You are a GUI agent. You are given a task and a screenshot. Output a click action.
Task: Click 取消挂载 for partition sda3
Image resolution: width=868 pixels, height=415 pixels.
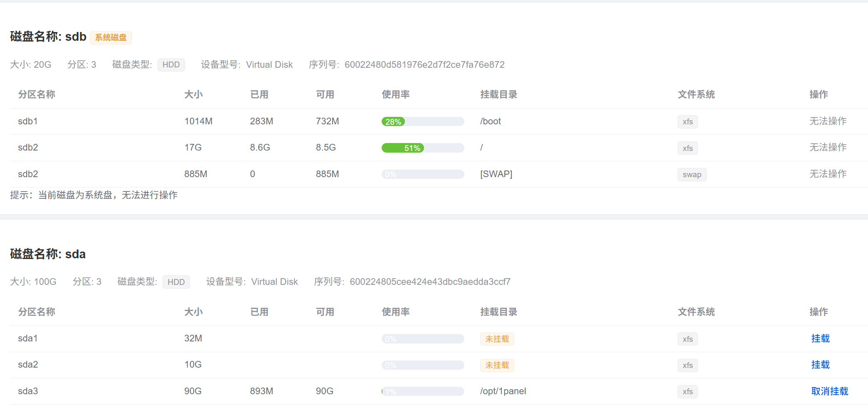(x=829, y=391)
